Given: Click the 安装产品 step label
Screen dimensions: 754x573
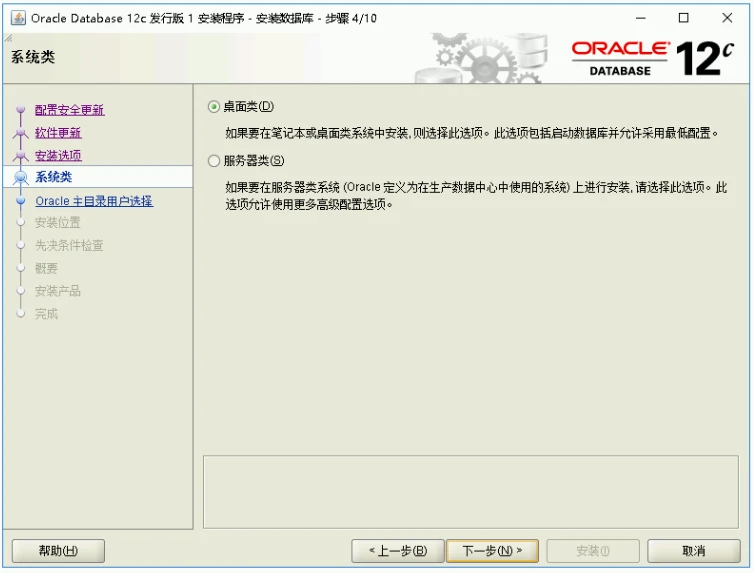Looking at the screenshot, I should [58, 291].
